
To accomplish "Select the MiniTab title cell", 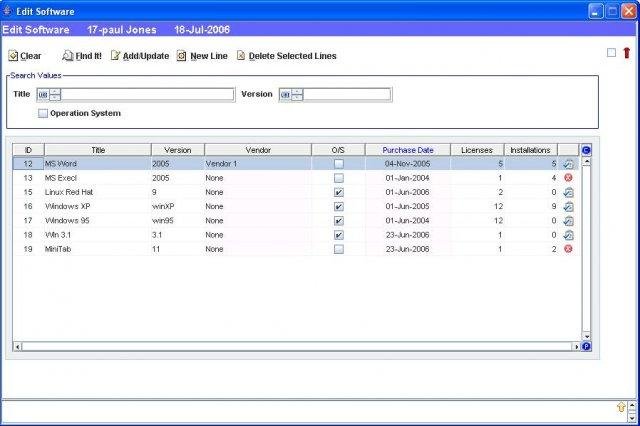I will click(98, 249).
